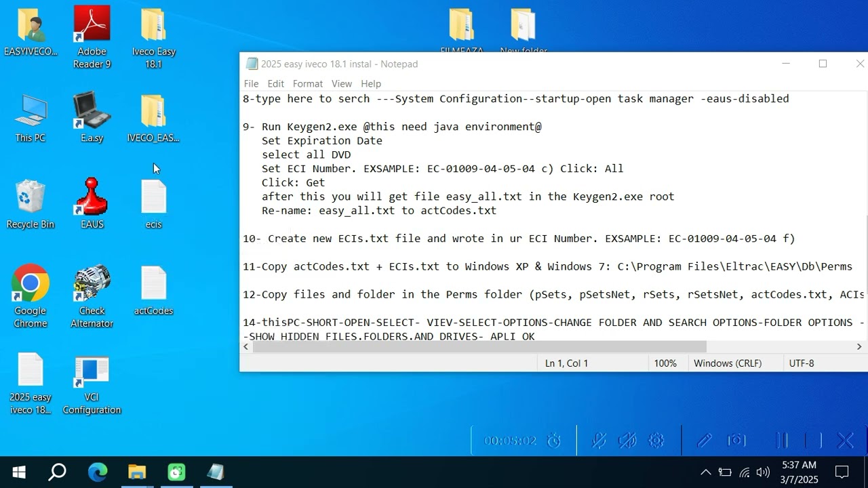Open the Windows Start menu
Viewport: 868px width, 488px height.
[19, 472]
